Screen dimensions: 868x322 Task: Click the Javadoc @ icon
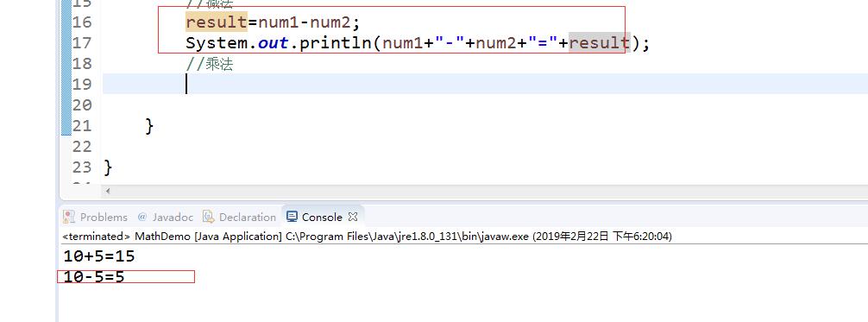tap(142, 216)
